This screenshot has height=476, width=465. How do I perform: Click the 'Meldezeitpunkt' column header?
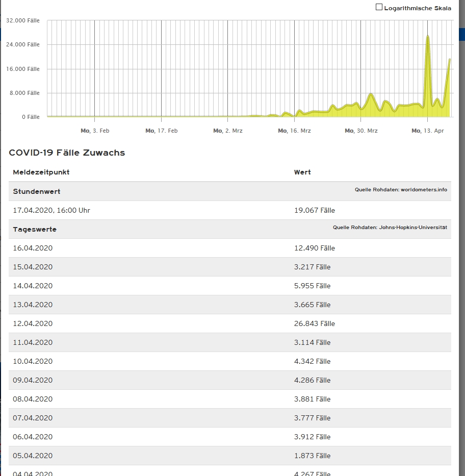pyautogui.click(x=41, y=172)
